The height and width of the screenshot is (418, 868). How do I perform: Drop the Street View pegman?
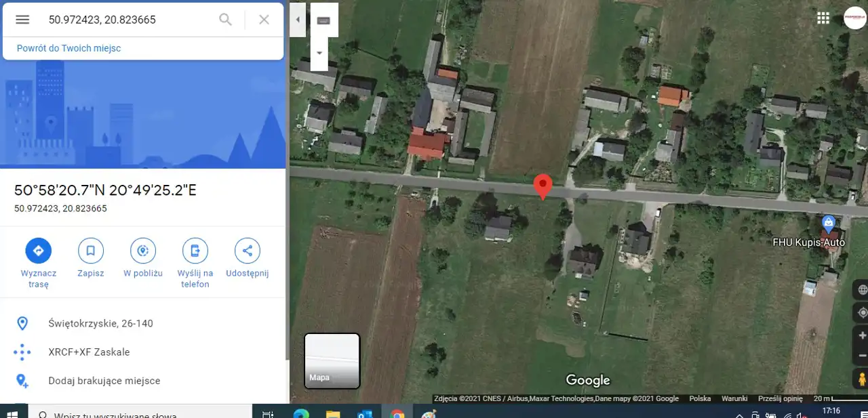click(862, 379)
